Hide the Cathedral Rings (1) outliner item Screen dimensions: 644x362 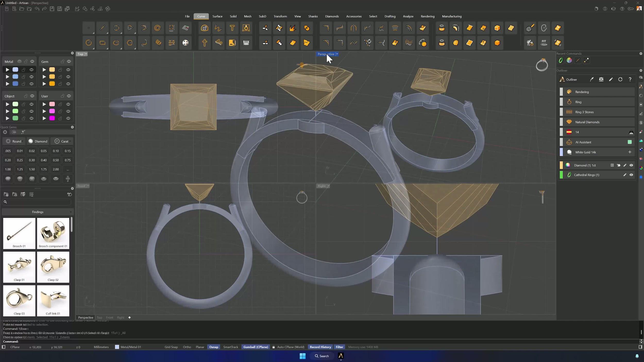point(631,175)
